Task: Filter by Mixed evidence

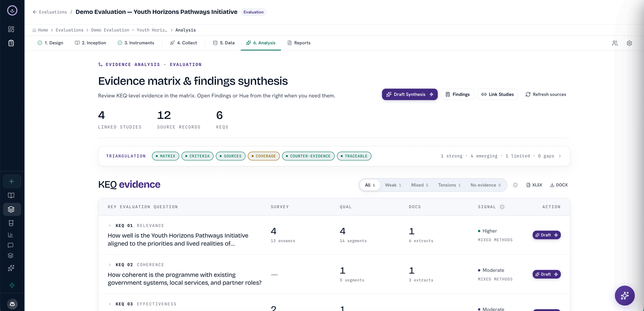Action: click(419, 185)
